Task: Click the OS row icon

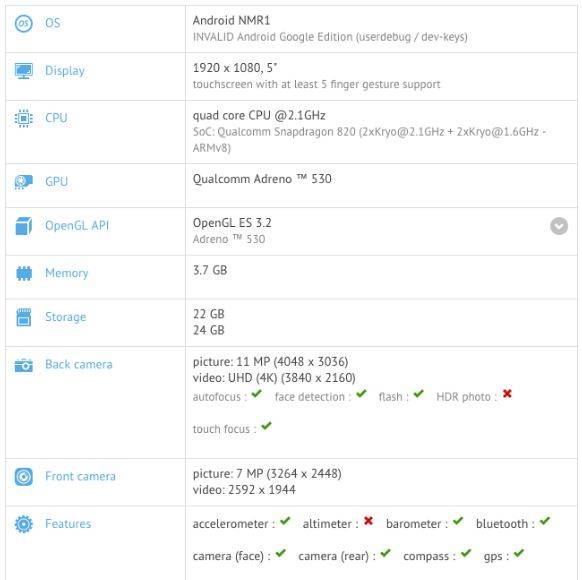Action: click(x=23, y=23)
